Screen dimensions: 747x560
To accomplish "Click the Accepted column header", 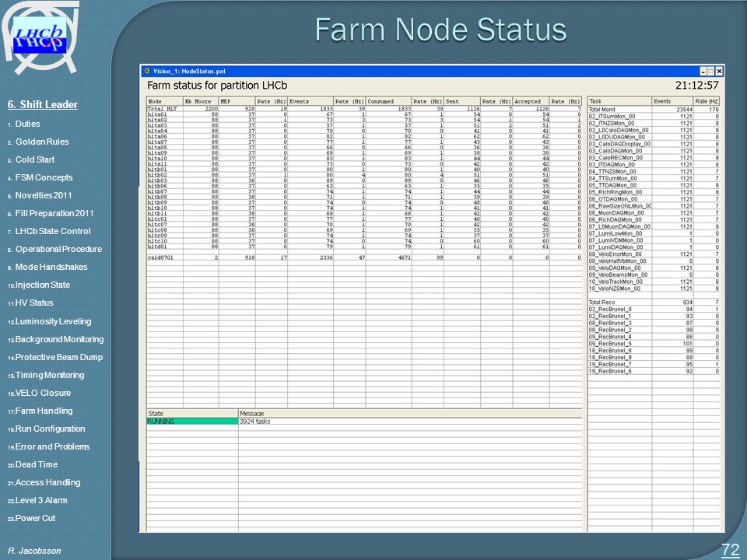I will pos(531,101).
